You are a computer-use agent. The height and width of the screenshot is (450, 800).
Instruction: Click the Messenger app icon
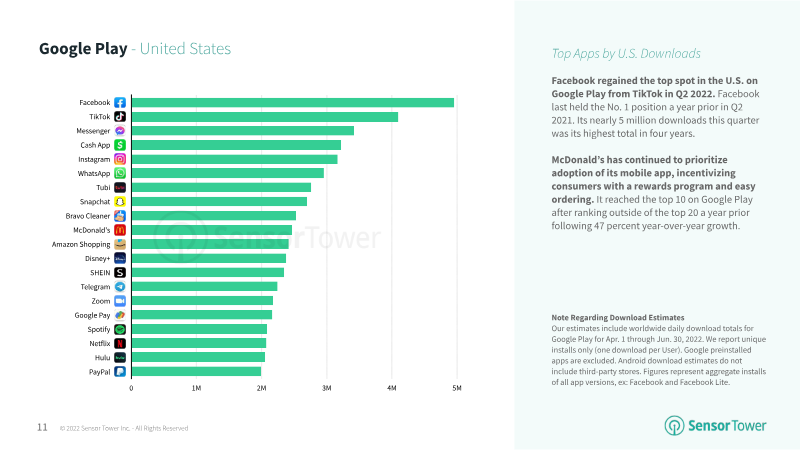[x=120, y=131]
